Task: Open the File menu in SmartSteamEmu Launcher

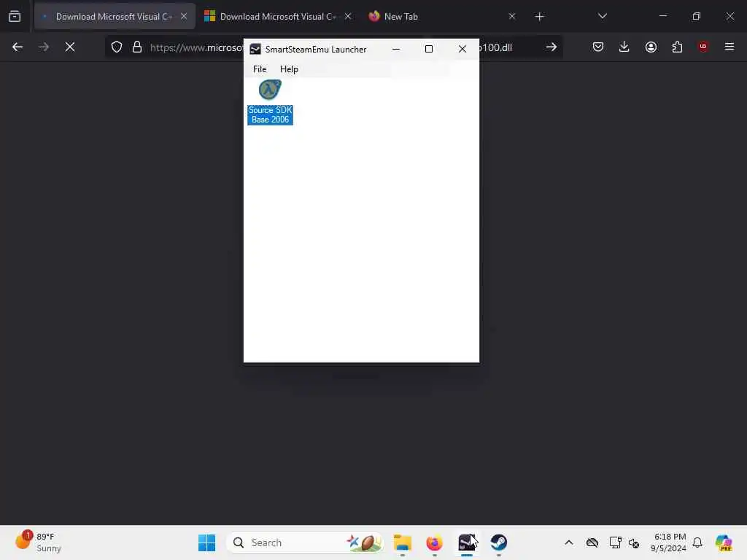Action: (260, 69)
